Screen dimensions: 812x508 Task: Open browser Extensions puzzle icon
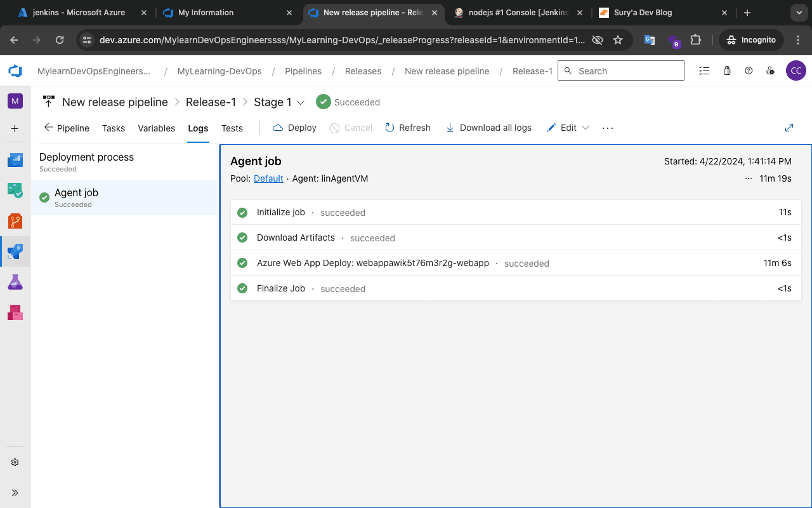click(696, 40)
